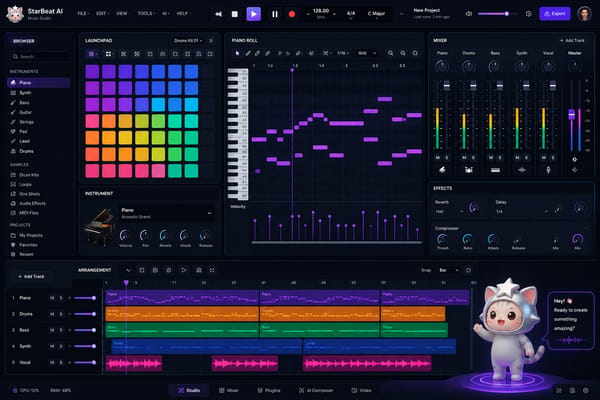
Task: Mute the Piano track in Arrangement
Action: click(52, 298)
